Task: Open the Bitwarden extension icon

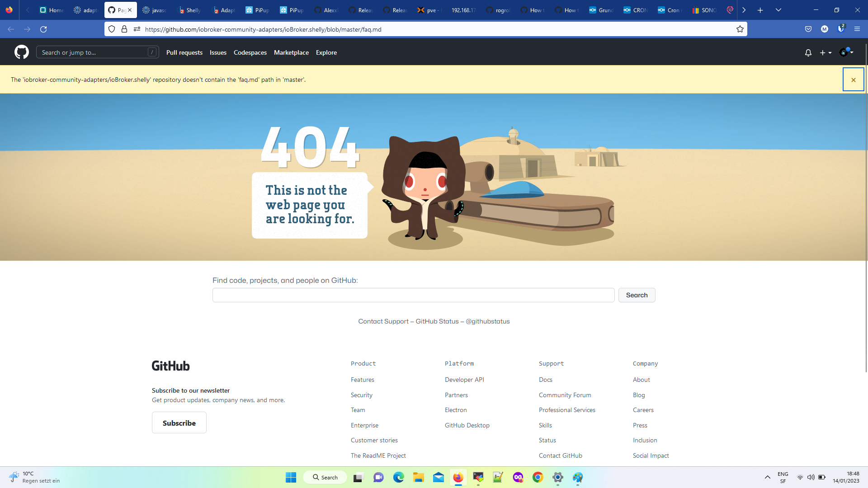Action: (x=841, y=29)
